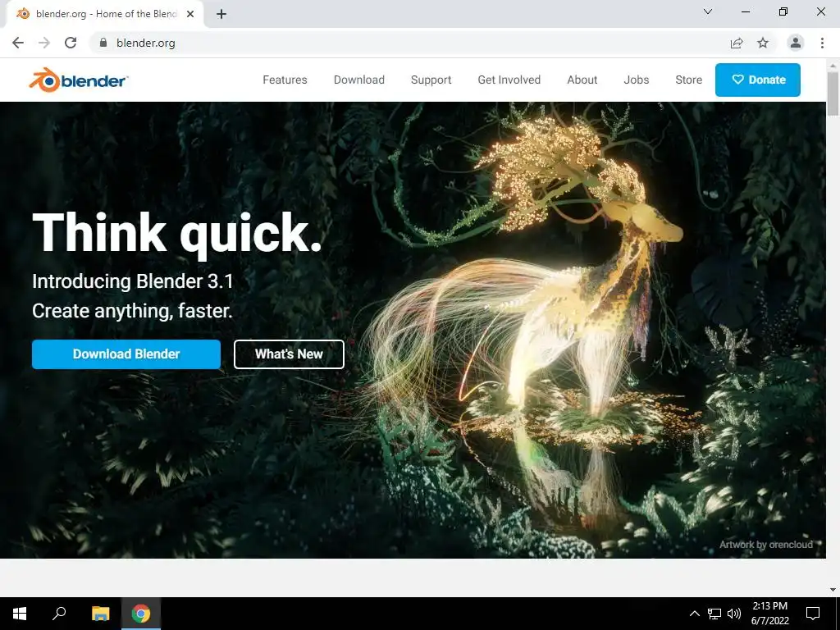This screenshot has width=840, height=630.
Task: Click the scrollbar down arrow
Action: tap(833, 589)
